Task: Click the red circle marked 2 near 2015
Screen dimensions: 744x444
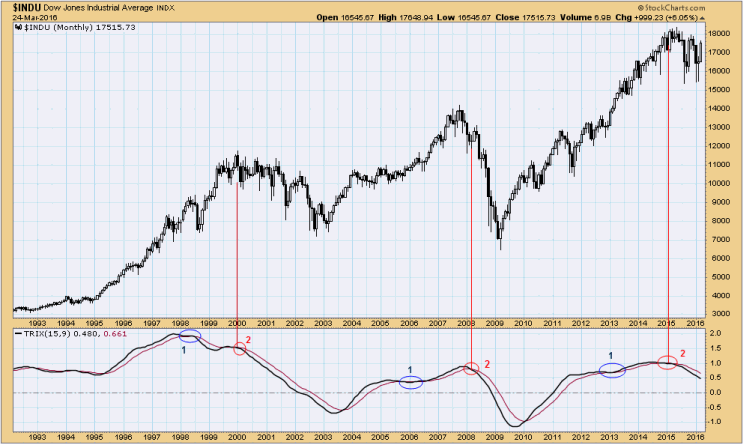Action: click(668, 362)
